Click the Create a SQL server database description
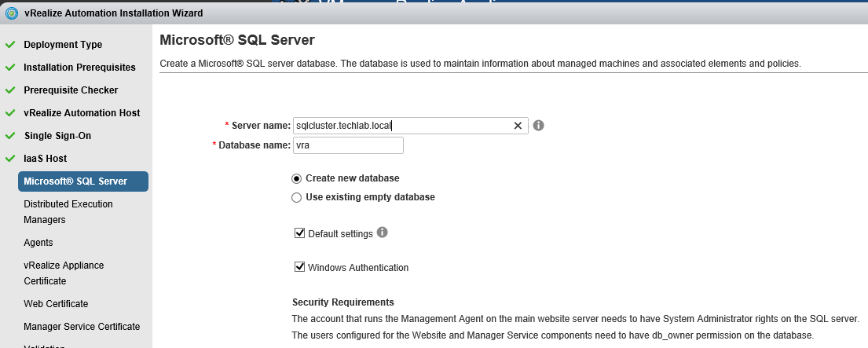 [481, 64]
